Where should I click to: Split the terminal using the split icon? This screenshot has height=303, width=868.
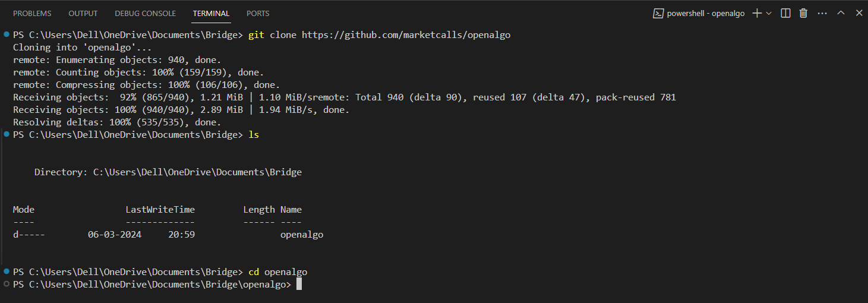[785, 13]
